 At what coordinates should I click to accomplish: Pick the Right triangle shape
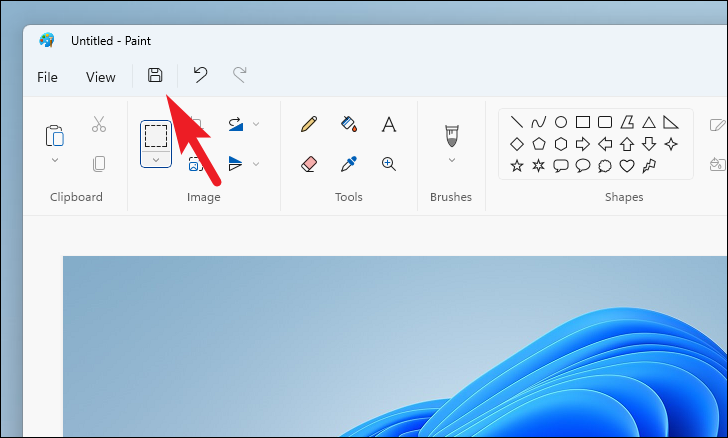point(671,122)
